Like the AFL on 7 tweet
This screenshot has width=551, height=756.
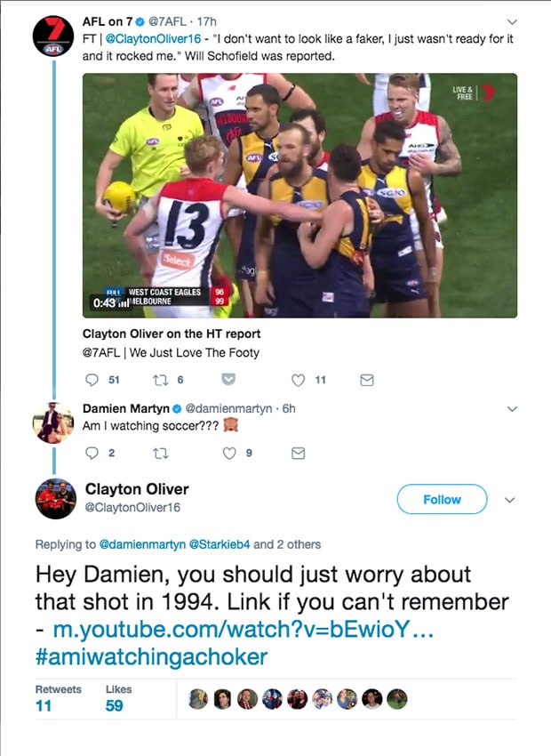pyautogui.click(x=298, y=380)
